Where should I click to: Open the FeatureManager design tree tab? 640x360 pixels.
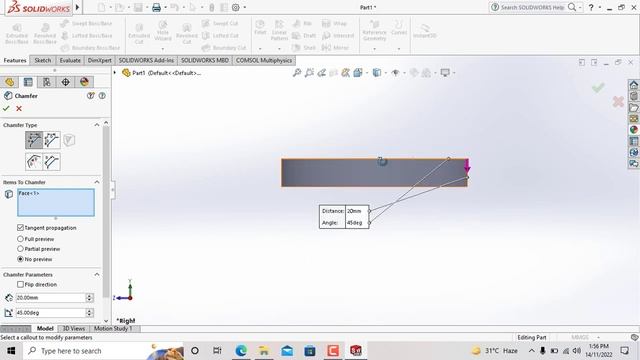(x=9, y=82)
